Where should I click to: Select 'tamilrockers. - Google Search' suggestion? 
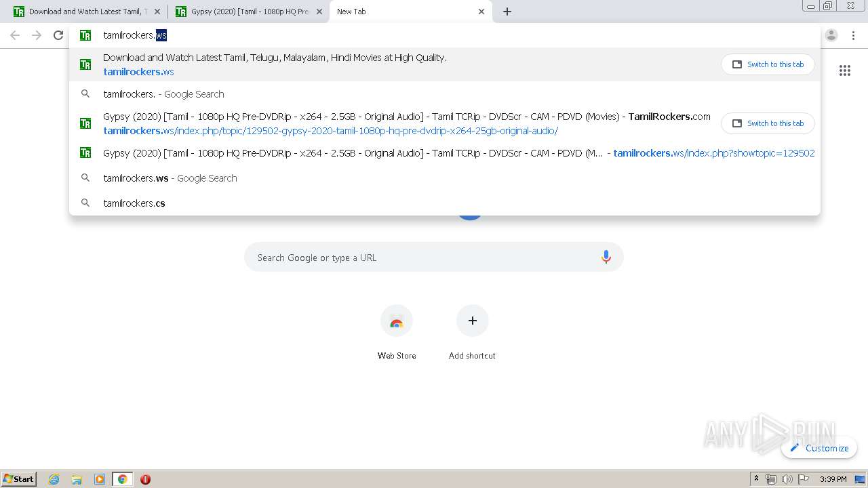(x=445, y=94)
